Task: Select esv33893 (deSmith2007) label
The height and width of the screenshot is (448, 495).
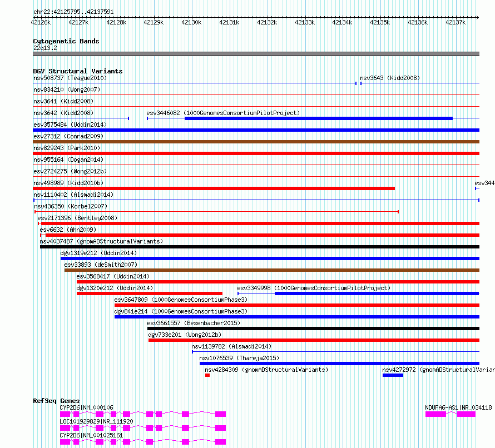Action: 101,265
